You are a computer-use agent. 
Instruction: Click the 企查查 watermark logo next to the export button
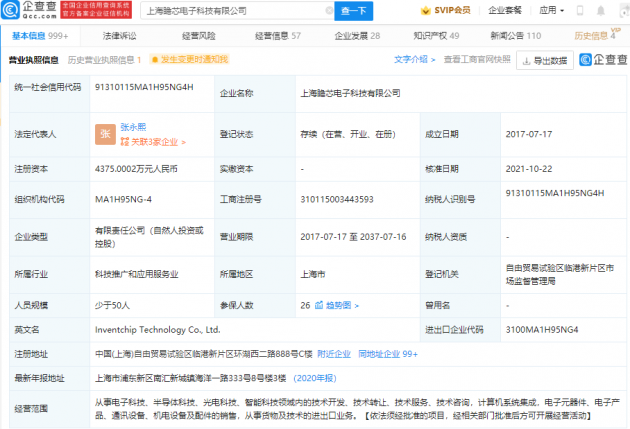tap(603, 60)
